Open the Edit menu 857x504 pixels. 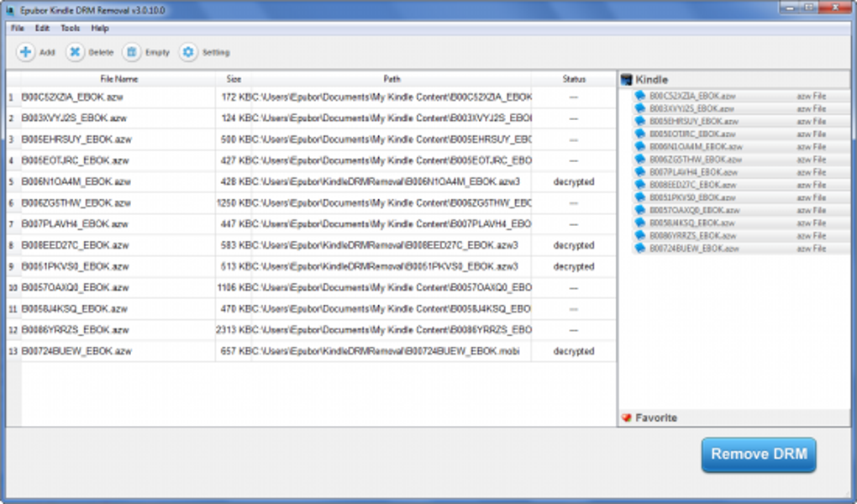[x=42, y=28]
